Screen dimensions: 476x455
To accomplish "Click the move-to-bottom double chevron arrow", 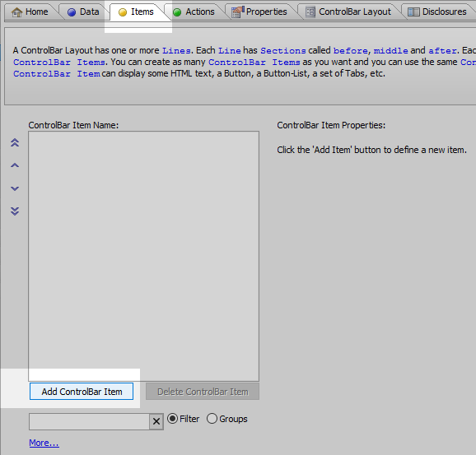I will (x=15, y=211).
